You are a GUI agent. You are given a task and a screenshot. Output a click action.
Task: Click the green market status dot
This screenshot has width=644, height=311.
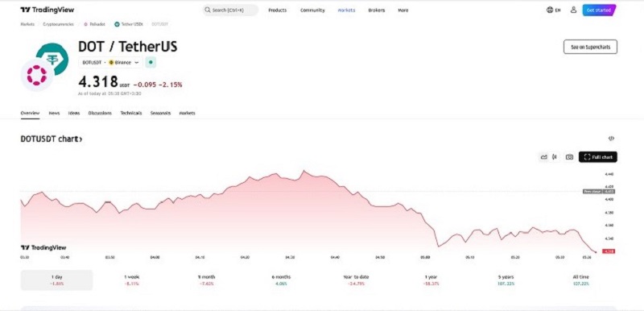[x=151, y=63]
